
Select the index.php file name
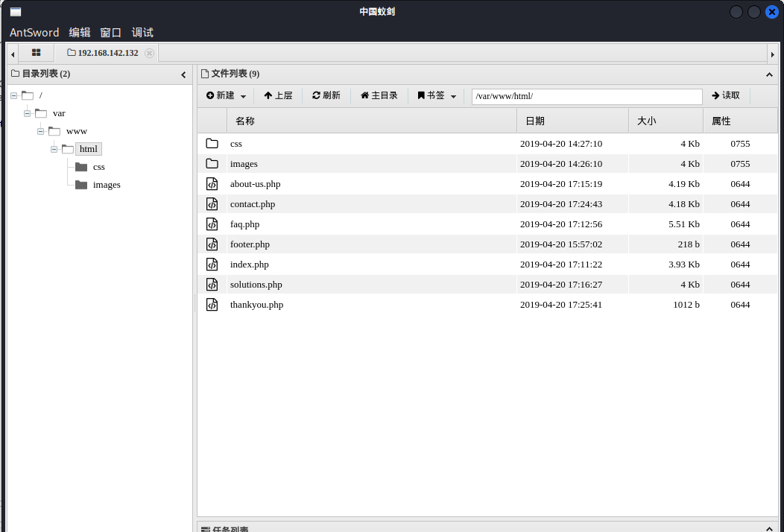tap(250, 265)
